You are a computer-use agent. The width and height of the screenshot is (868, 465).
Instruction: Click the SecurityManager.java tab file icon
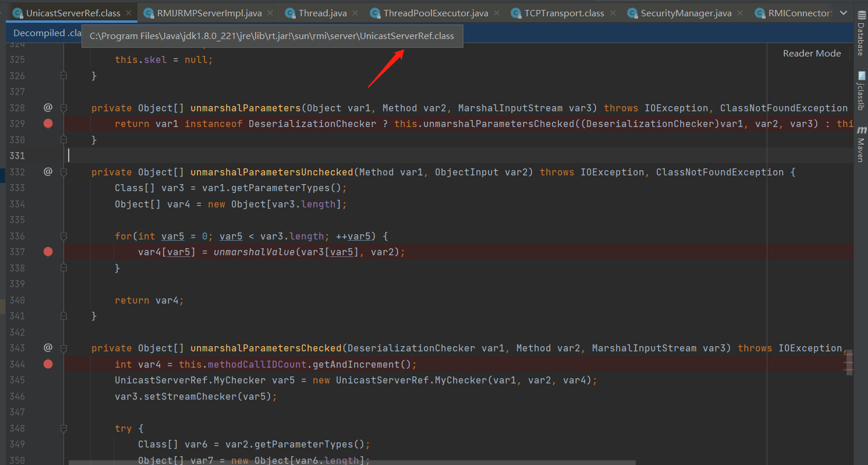(x=632, y=13)
